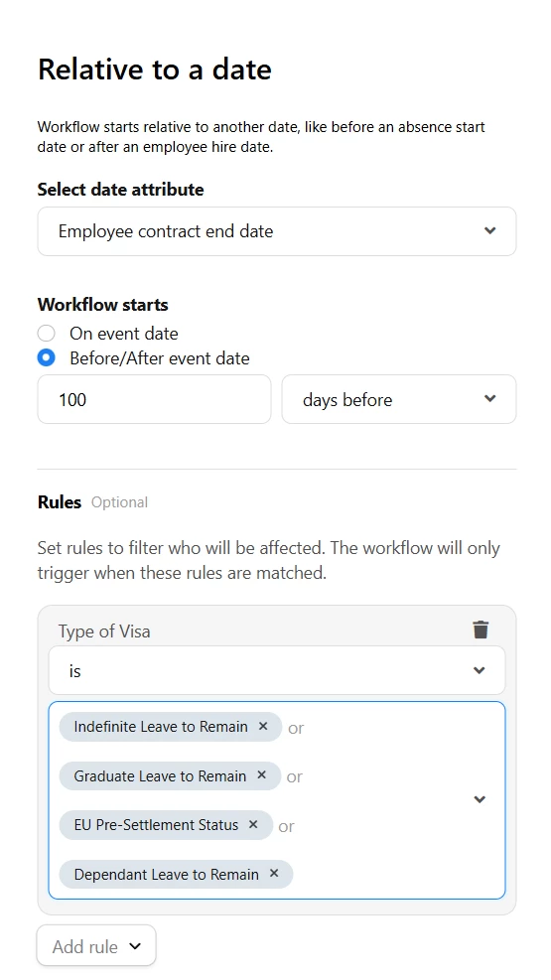Open the Select date attribute dropdown

pos(277,231)
